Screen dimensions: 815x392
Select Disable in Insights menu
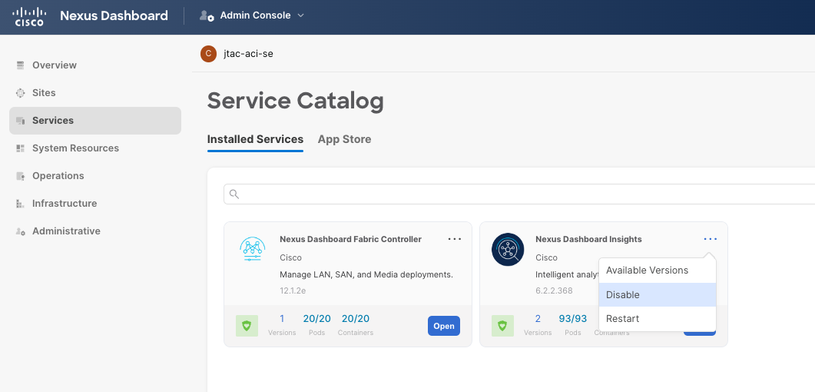[x=658, y=295]
